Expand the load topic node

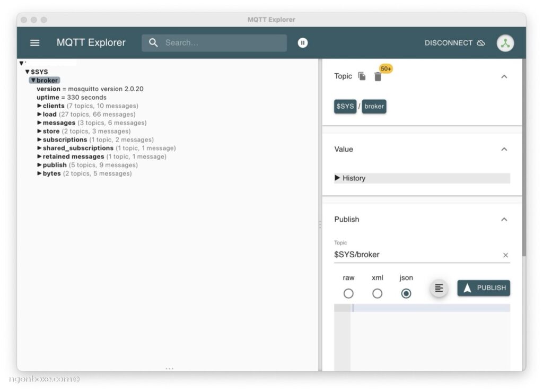39,114
